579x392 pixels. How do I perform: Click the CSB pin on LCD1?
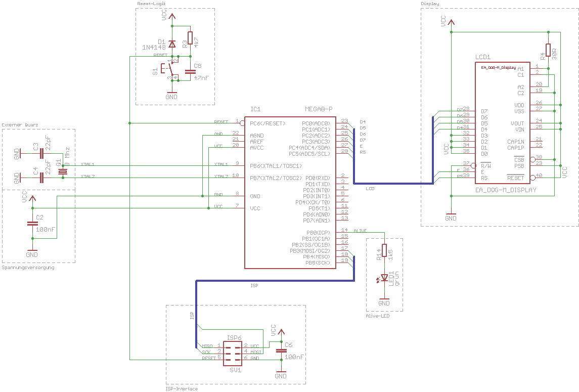click(519, 160)
